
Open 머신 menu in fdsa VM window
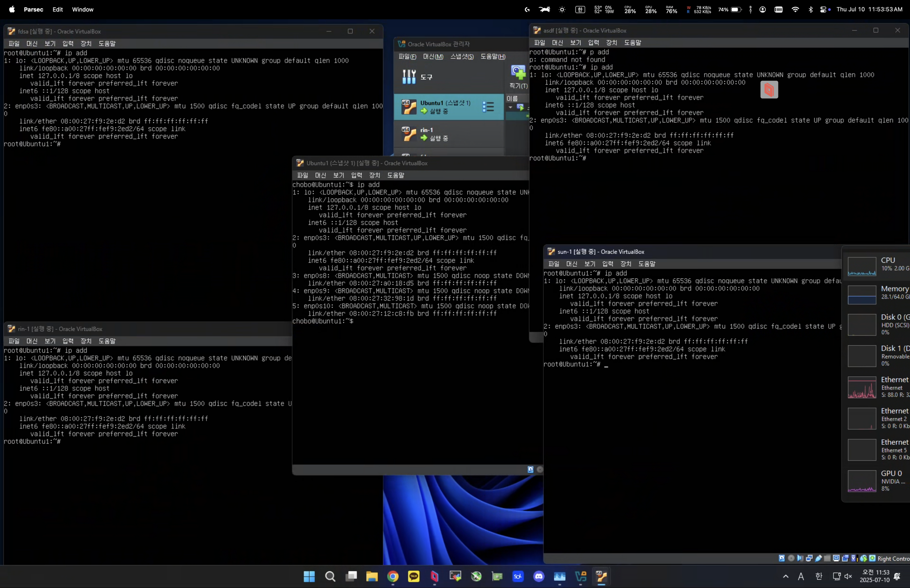32,44
